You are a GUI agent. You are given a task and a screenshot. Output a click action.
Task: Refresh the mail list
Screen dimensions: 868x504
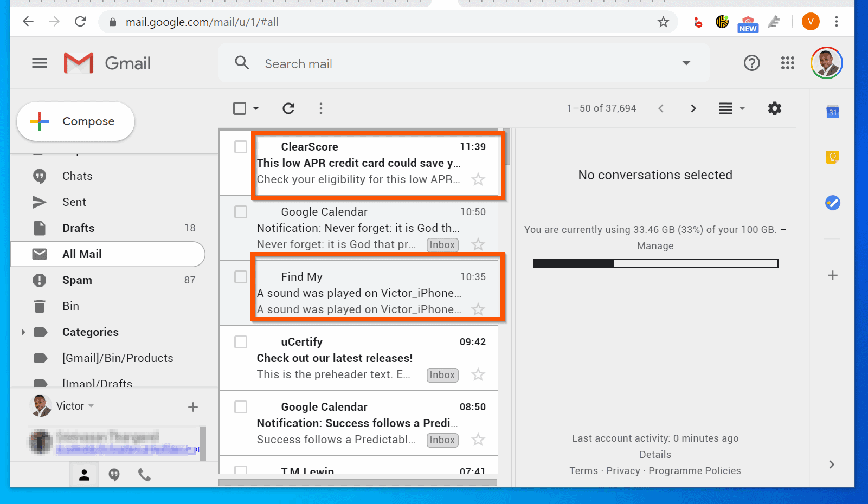point(288,108)
